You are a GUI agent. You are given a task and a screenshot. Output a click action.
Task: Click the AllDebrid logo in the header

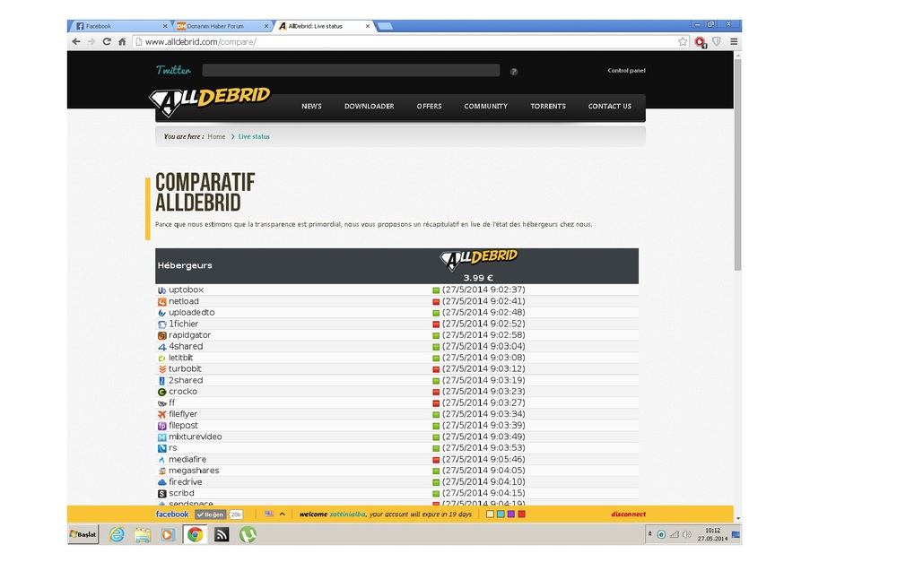click(209, 101)
